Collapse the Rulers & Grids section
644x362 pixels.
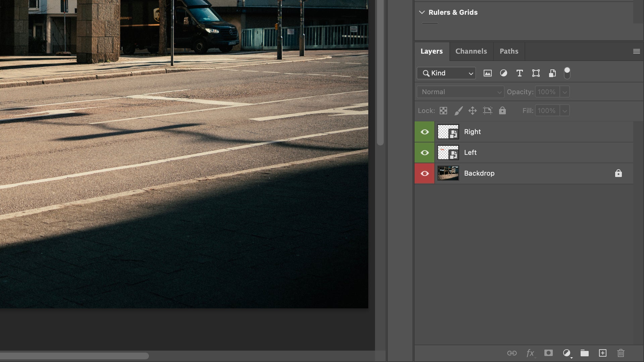point(422,12)
